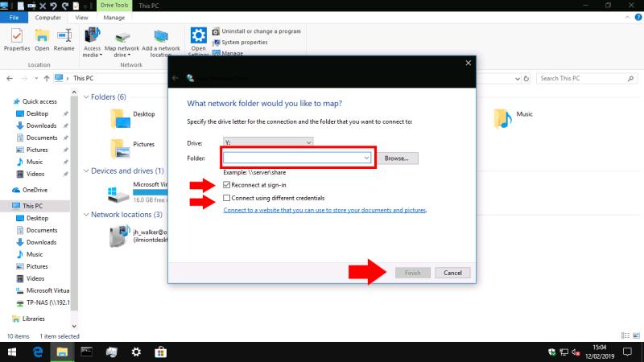Click Add a network location
This screenshot has height=362, width=644.
coord(161,43)
